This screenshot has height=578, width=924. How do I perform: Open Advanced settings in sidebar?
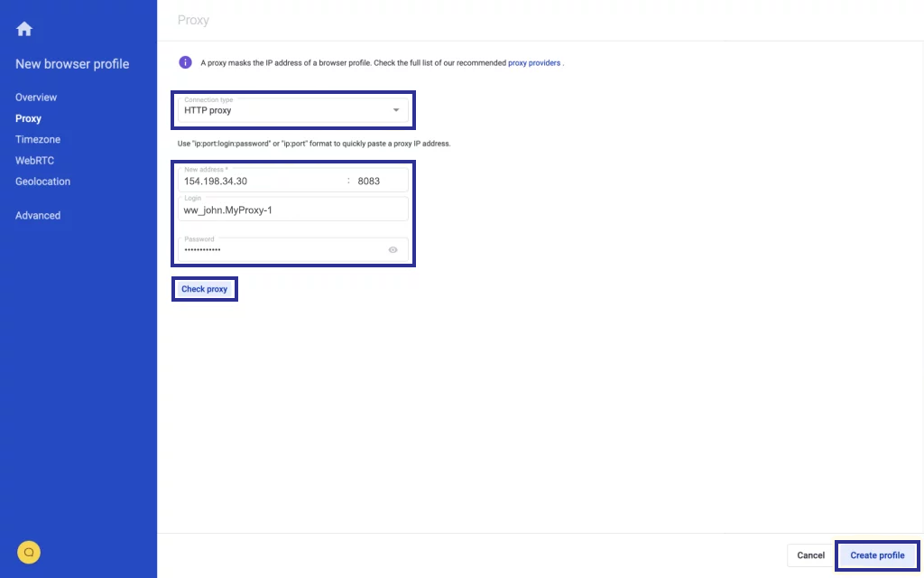coord(38,216)
